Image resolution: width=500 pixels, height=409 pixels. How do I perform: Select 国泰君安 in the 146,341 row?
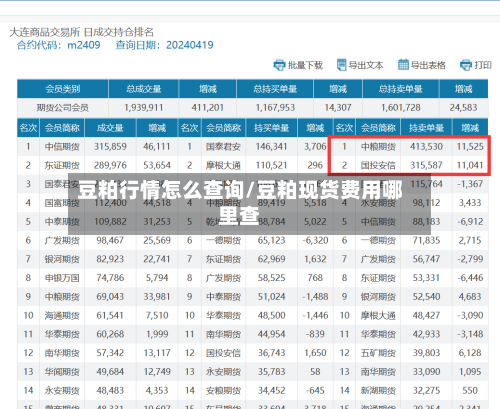pyautogui.click(x=223, y=147)
